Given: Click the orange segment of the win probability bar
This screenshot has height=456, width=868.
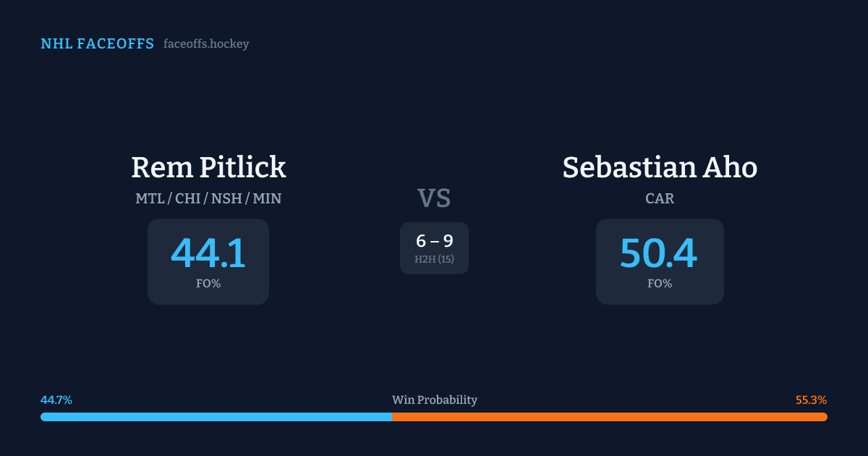Looking at the screenshot, I should pos(609,417).
